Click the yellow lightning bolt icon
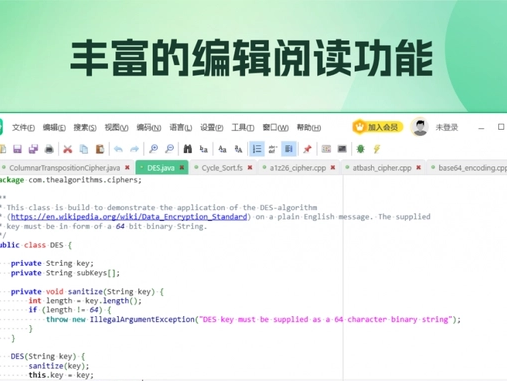Image resolution: width=507 pixels, height=381 pixels. click(x=377, y=149)
